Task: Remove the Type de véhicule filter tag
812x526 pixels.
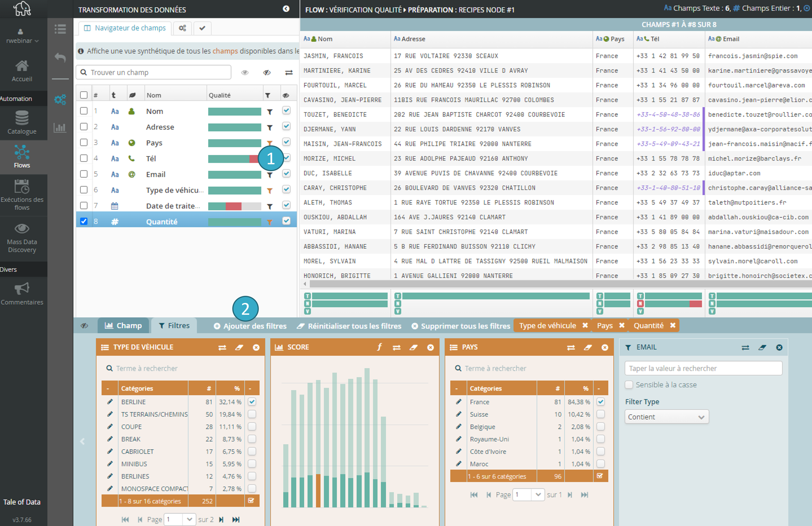Action: (x=585, y=325)
